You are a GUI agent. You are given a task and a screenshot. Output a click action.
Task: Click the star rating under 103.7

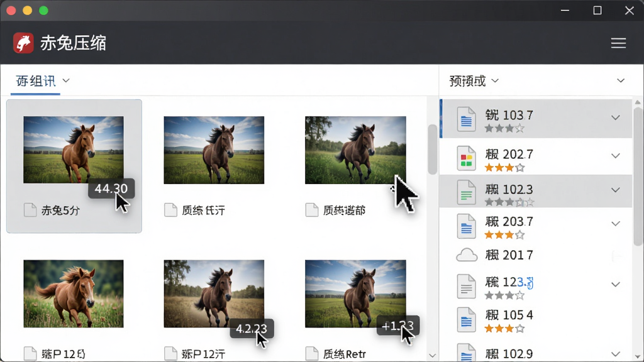coord(504,128)
